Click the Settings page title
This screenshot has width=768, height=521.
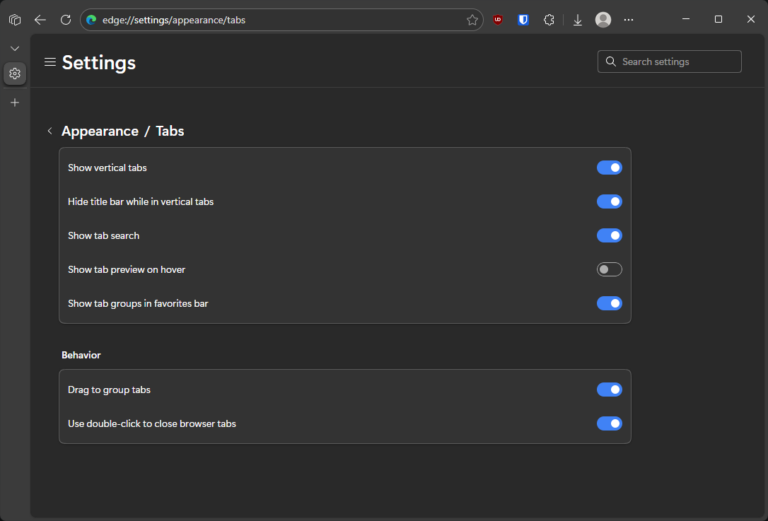99,63
